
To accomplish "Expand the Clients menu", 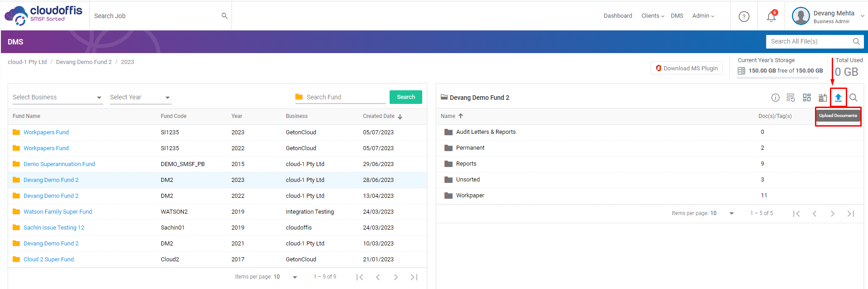I will tap(653, 16).
